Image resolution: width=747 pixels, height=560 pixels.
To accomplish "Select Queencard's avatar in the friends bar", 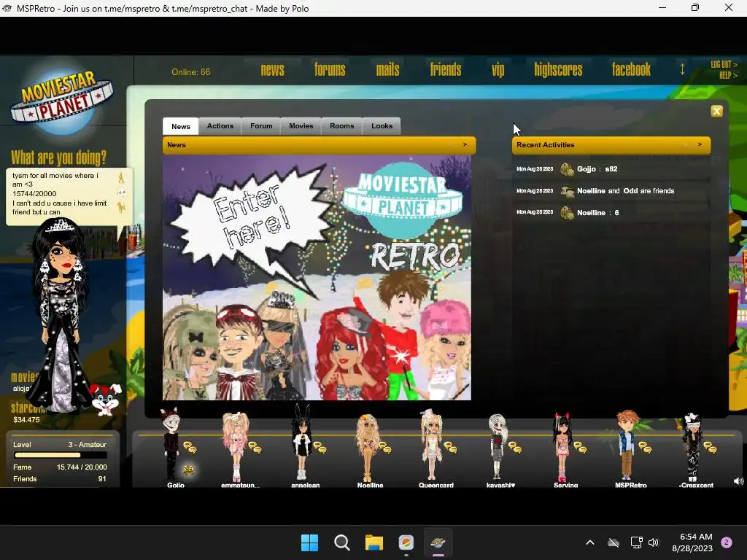I will (431, 444).
